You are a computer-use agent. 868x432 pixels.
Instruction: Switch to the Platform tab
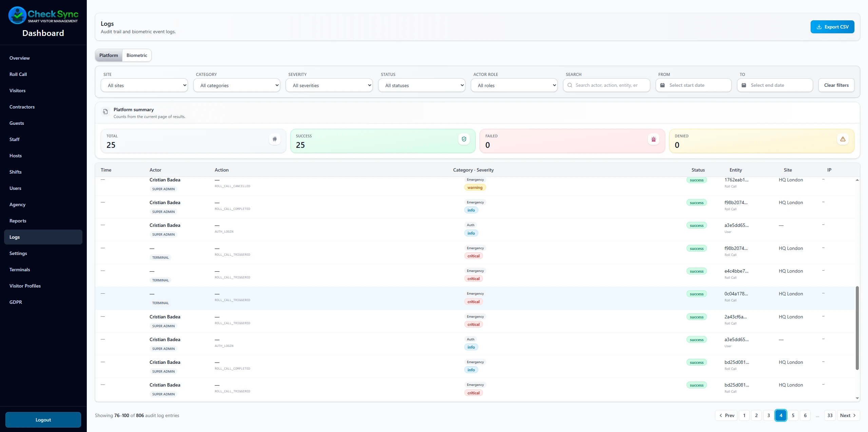coord(109,55)
